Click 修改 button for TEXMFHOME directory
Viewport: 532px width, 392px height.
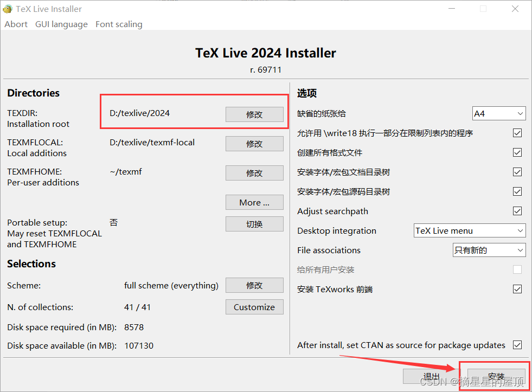point(254,172)
